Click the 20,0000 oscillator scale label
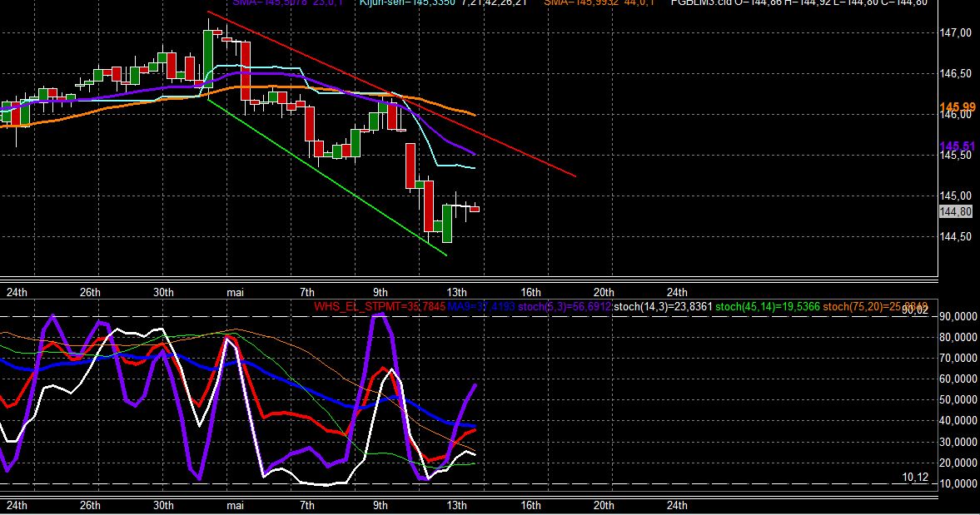This screenshot has height=515, width=980. pyautogui.click(x=958, y=463)
